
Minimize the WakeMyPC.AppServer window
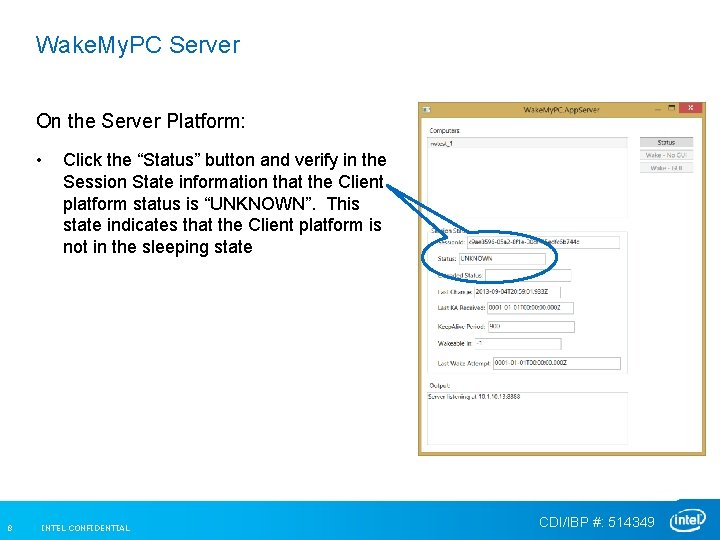pos(658,109)
